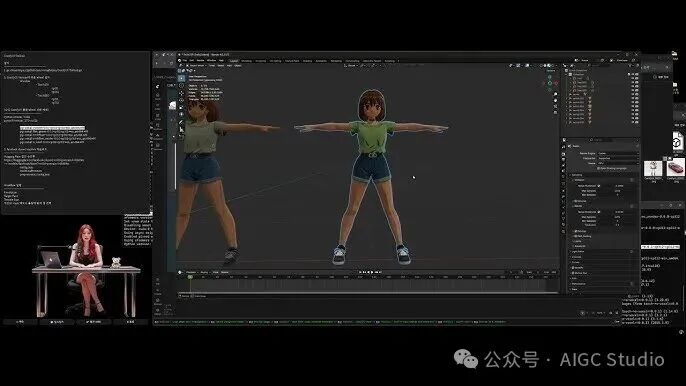
Task: Select the Move tool in viewport toolbar
Action: point(181,93)
